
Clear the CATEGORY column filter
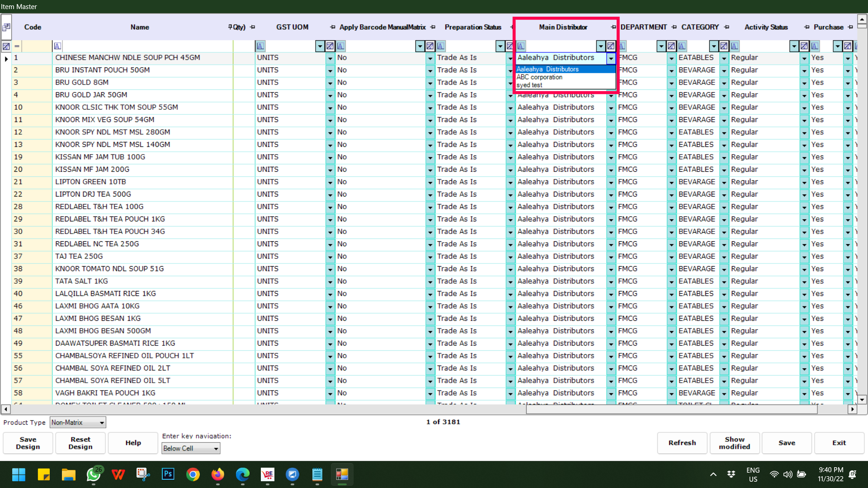point(724,46)
